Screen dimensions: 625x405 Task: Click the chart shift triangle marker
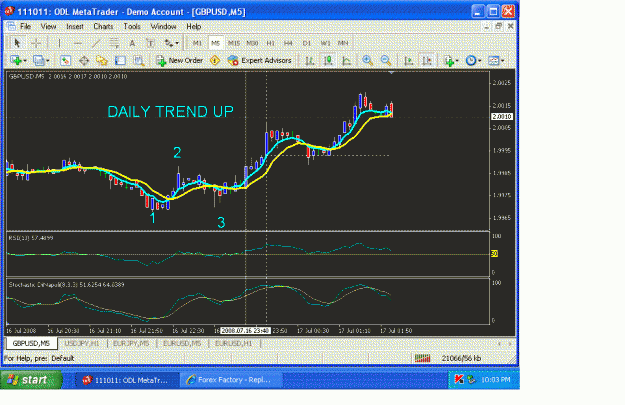[x=391, y=73]
